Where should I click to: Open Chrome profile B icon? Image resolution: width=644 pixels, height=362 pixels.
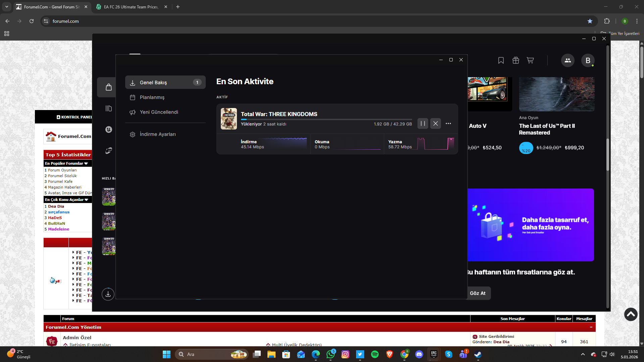click(x=625, y=21)
